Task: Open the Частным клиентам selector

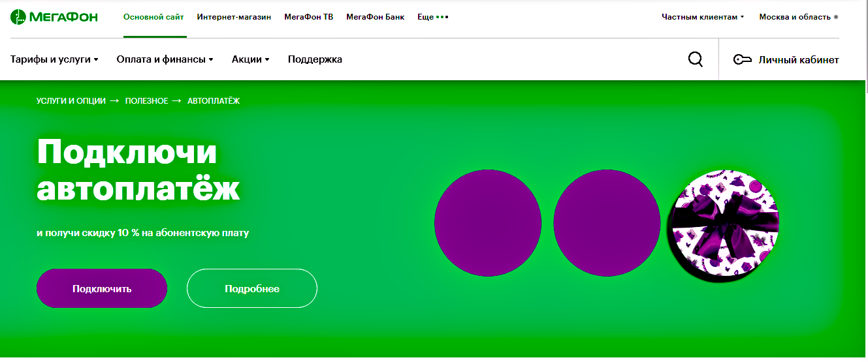Action: coord(703,17)
